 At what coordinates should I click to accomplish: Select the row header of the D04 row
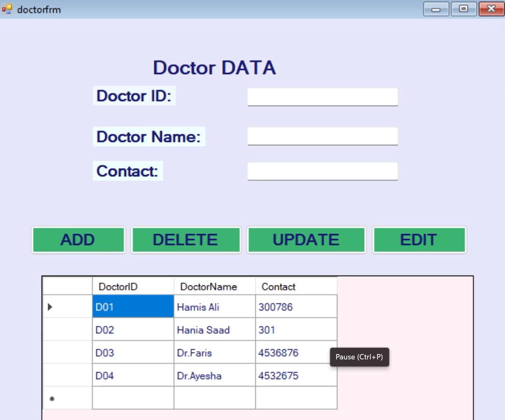[68, 375]
